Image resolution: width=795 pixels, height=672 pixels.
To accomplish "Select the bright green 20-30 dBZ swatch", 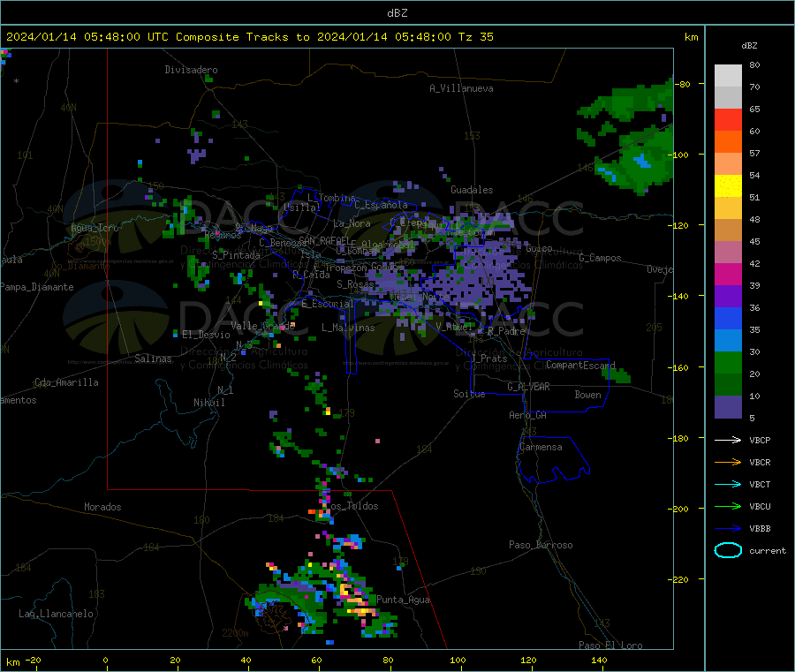I will (x=728, y=362).
